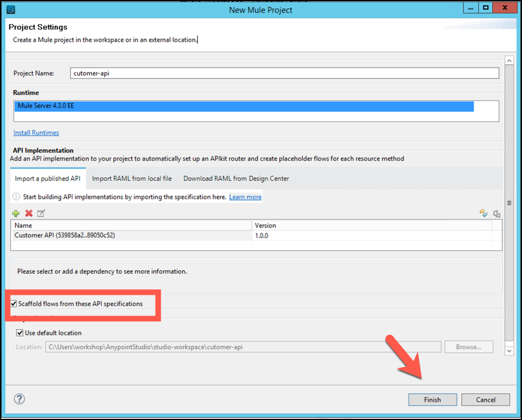Click the Version column header
The image size is (522, 420).
click(x=372, y=226)
